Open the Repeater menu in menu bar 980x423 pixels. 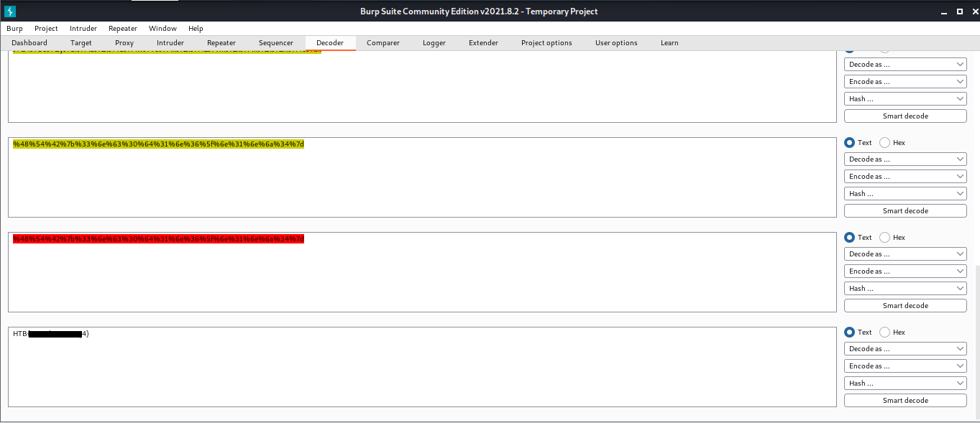(123, 29)
